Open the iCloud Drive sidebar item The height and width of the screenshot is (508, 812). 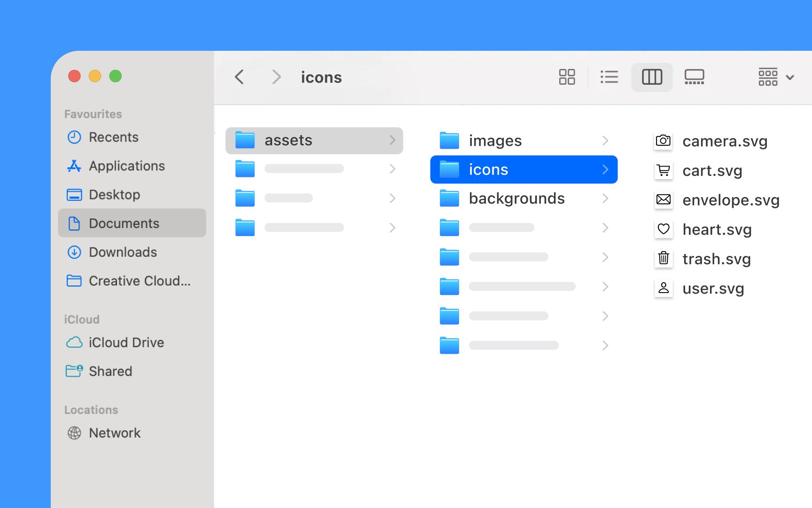pos(126,342)
